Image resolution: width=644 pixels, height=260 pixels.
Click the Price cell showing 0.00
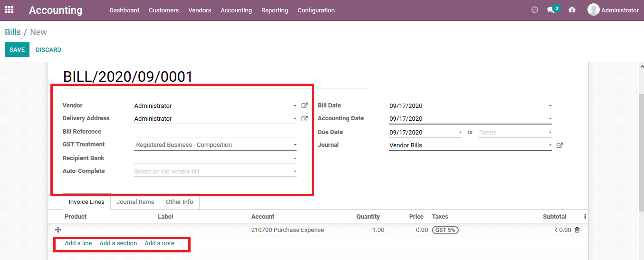[422, 230]
